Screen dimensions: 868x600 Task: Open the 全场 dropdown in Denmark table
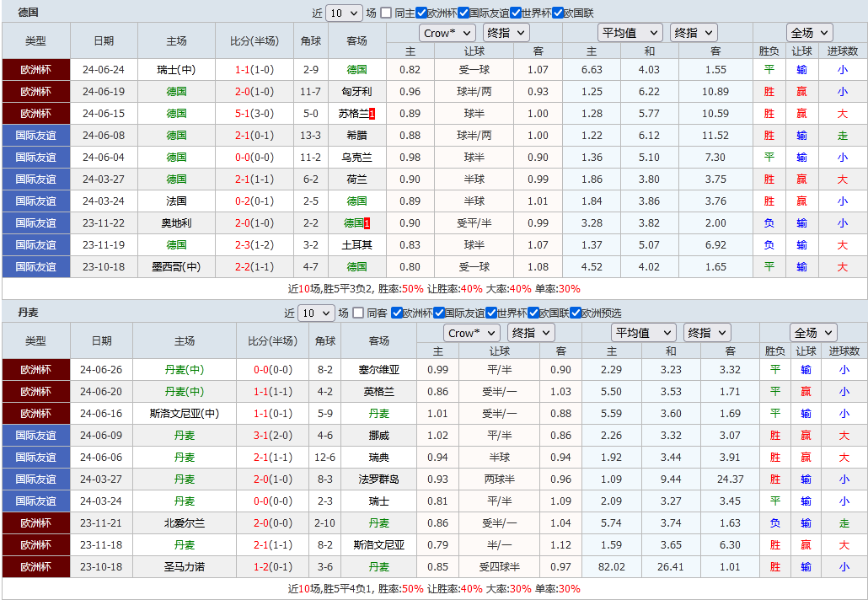coord(812,332)
